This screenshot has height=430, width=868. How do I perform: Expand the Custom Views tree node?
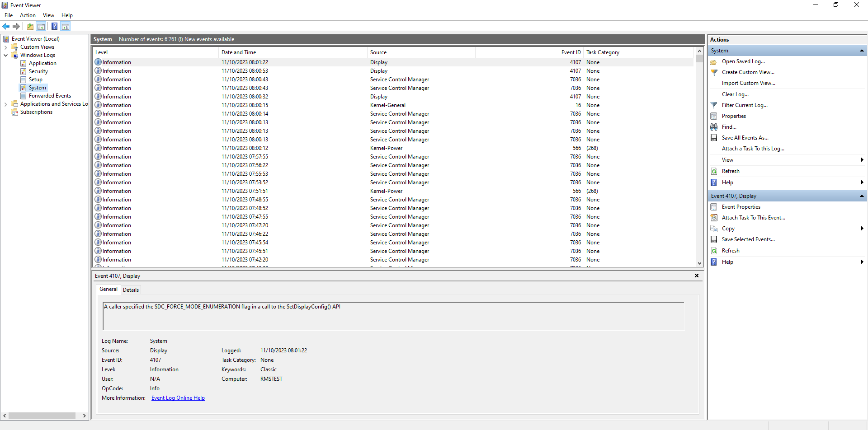(5, 47)
